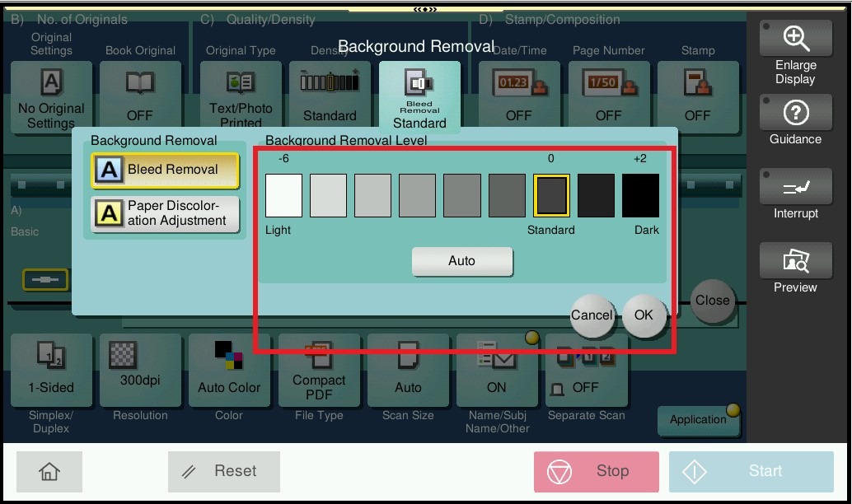Open the Auto Color options
852x504 pixels.
[x=229, y=371]
